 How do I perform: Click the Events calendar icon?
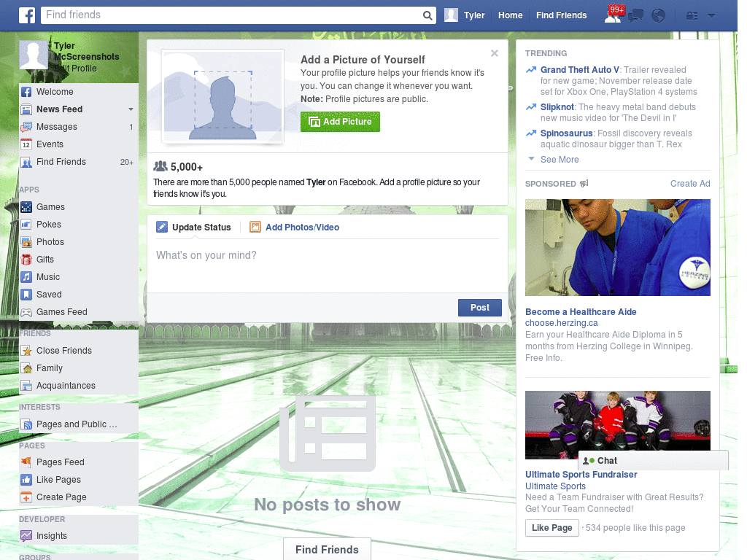[26, 144]
